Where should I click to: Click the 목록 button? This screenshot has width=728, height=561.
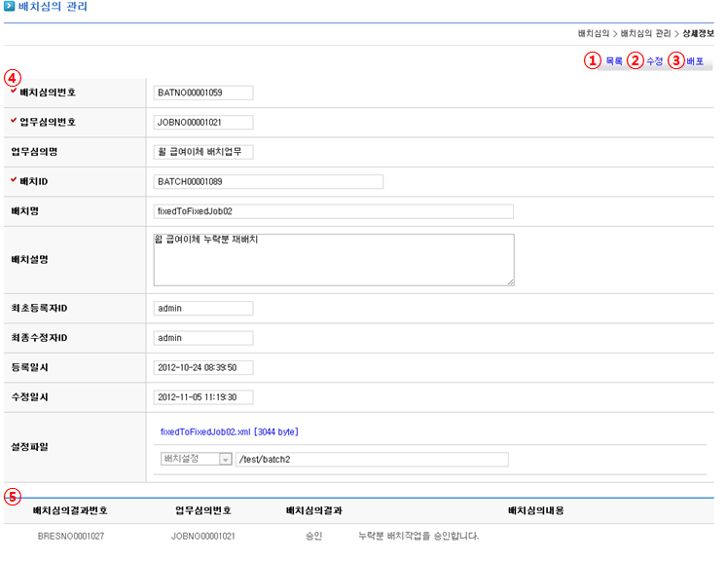pos(614,61)
